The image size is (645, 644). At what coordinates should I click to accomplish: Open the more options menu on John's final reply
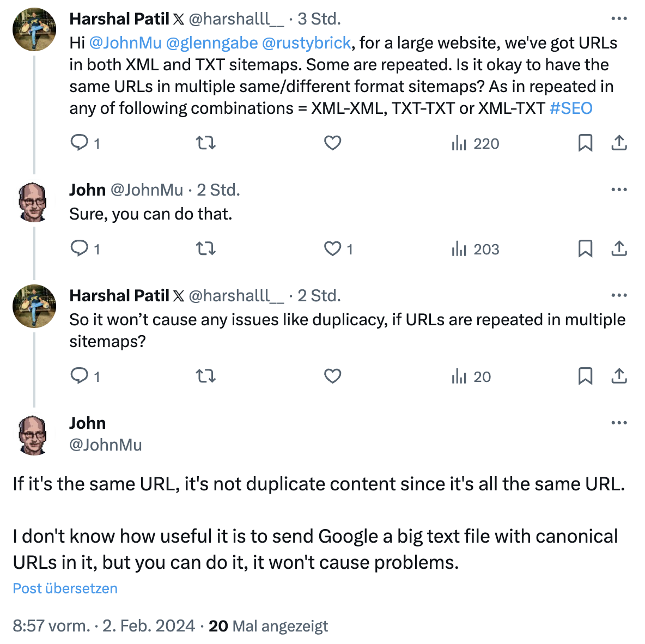click(x=618, y=422)
